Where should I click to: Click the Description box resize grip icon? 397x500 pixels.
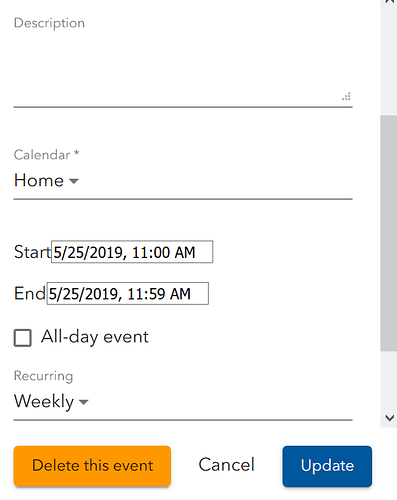coord(346,96)
